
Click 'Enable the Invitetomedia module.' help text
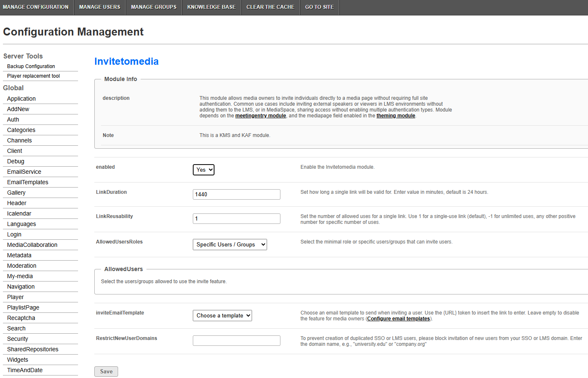click(338, 167)
